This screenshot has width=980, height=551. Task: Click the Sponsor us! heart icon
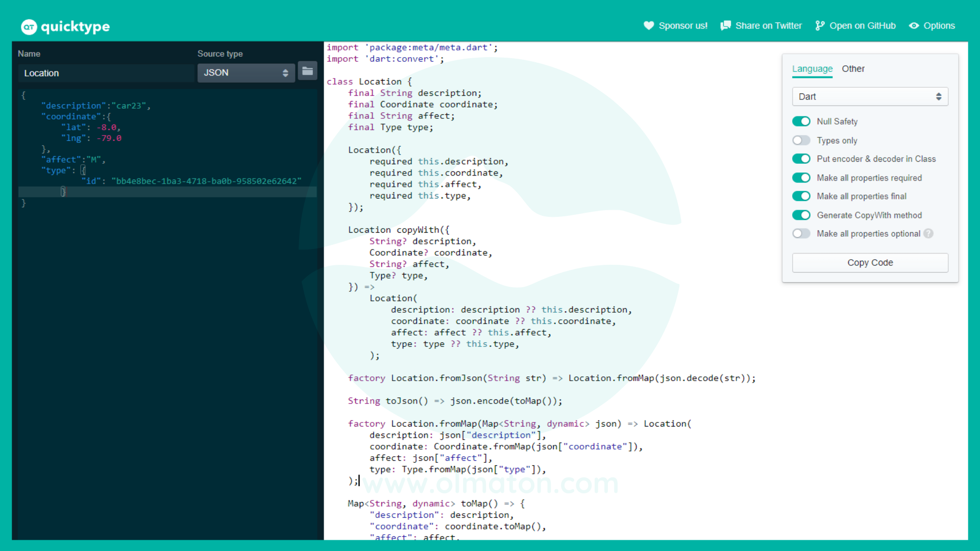coord(648,26)
